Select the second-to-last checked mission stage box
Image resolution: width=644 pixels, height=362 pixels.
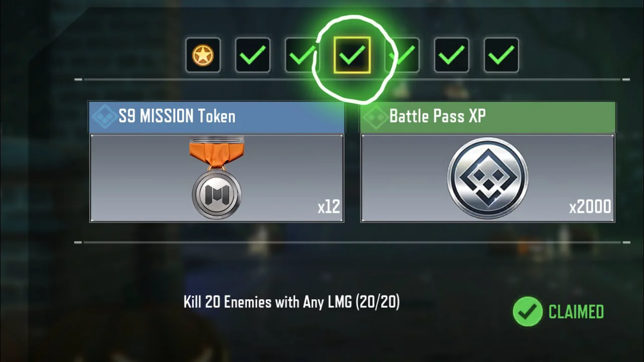coord(451,55)
